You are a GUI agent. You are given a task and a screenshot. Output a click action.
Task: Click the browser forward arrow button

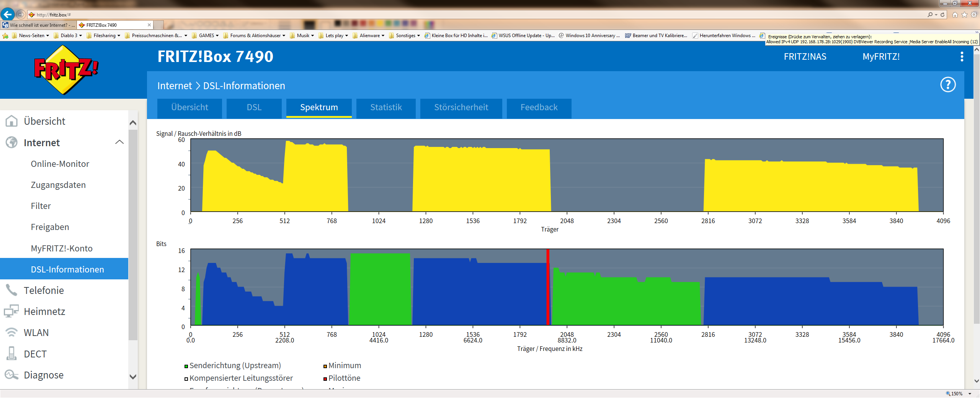click(x=21, y=15)
